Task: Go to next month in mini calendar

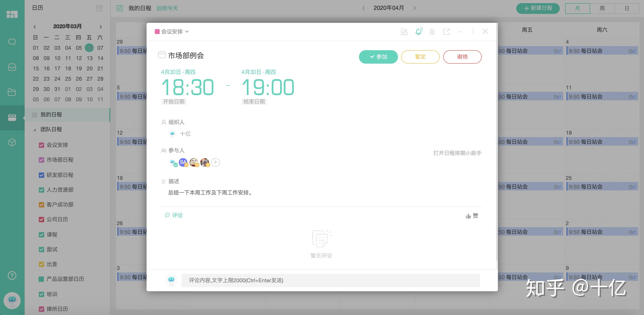Action: click(101, 27)
